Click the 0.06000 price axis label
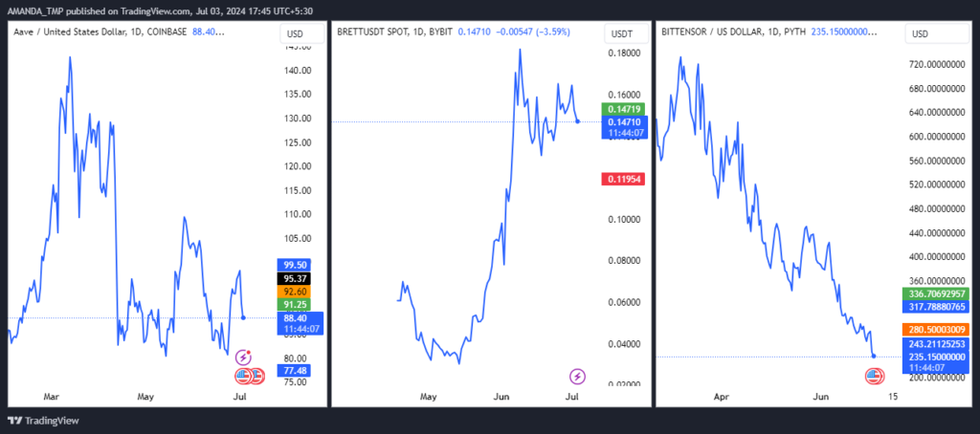The width and height of the screenshot is (980, 434). point(624,303)
